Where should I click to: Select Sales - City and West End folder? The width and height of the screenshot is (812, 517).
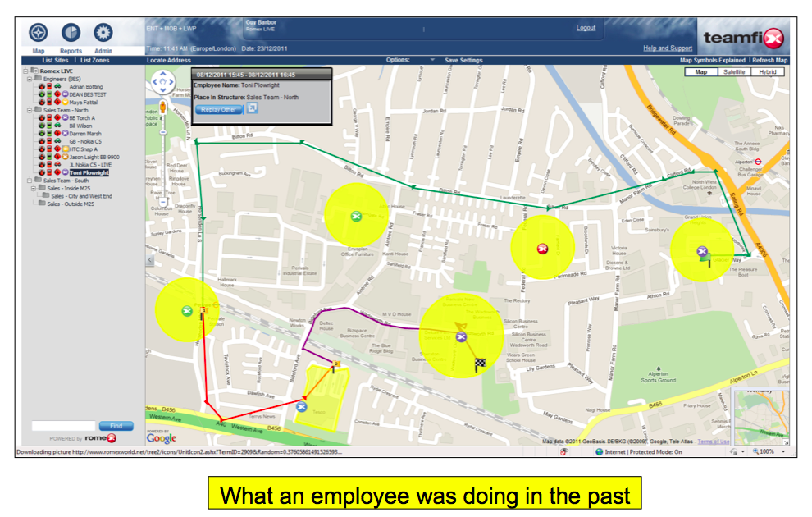pyautogui.click(x=81, y=196)
